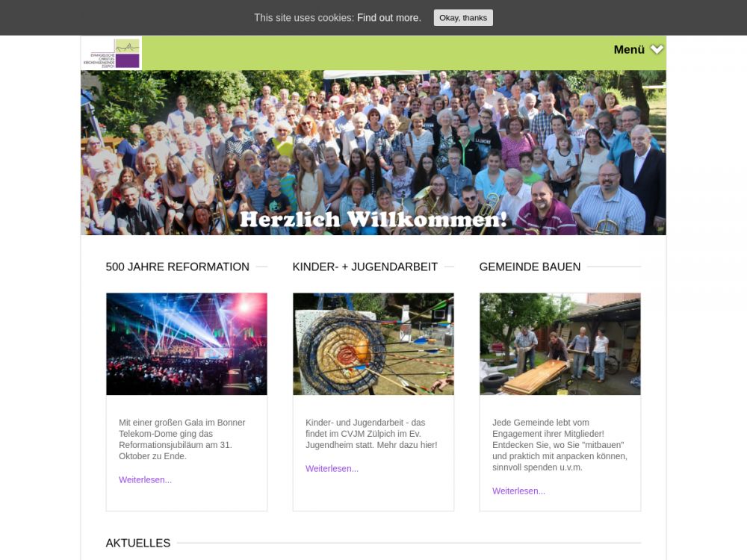Open the garden building work thumbnail
The width and height of the screenshot is (747, 560).
coord(560,343)
